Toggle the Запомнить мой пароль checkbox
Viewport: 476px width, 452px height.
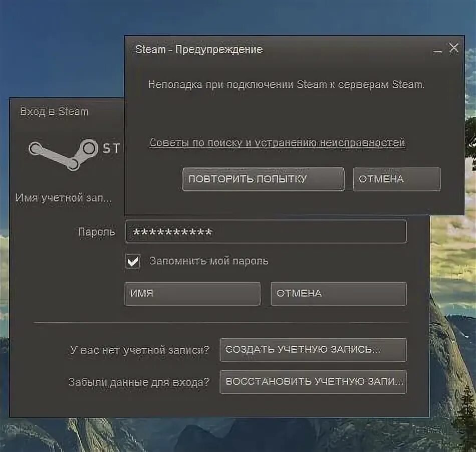133,261
